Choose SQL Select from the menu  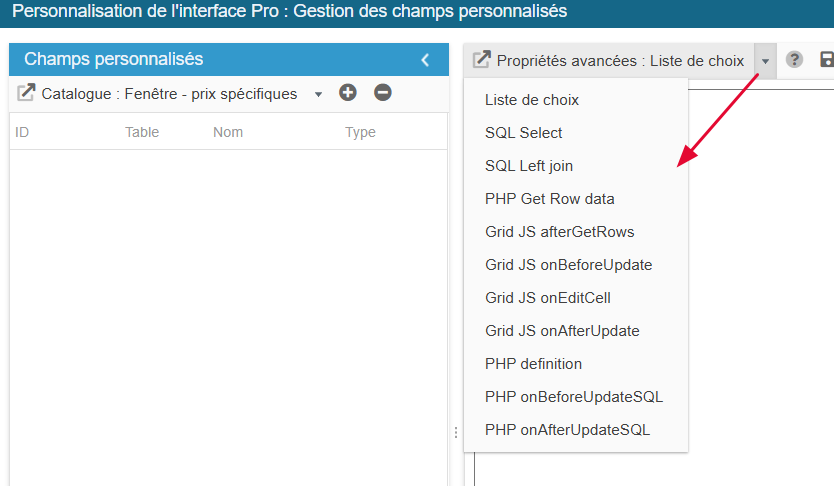524,133
